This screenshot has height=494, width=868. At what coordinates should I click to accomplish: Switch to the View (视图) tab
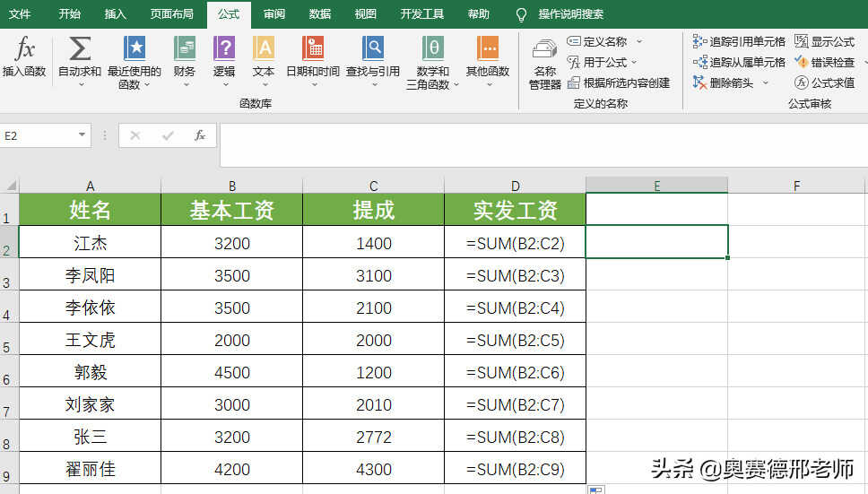[365, 14]
